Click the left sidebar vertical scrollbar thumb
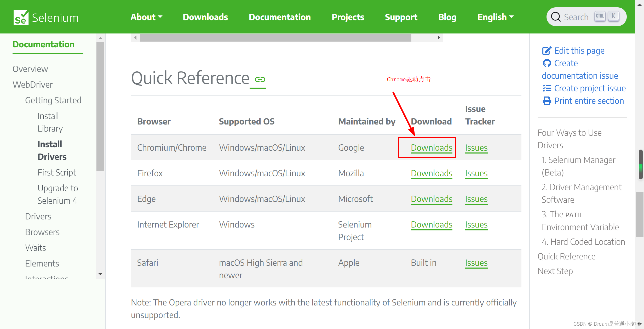Image resolution: width=644 pixels, height=329 pixels. point(100,107)
